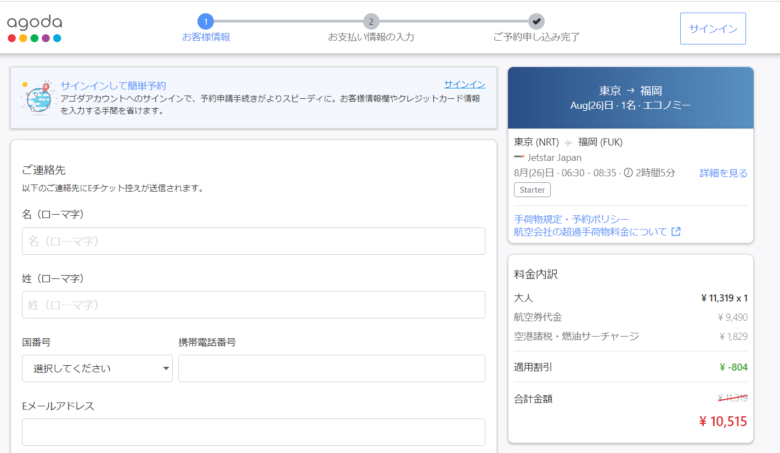Click the サインイン link in the banner
This screenshot has height=453, width=780.
coord(464,85)
